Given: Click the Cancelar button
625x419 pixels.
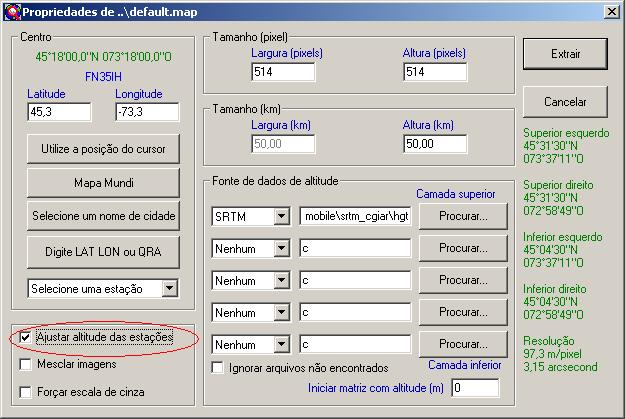Looking at the screenshot, I should pos(565,102).
